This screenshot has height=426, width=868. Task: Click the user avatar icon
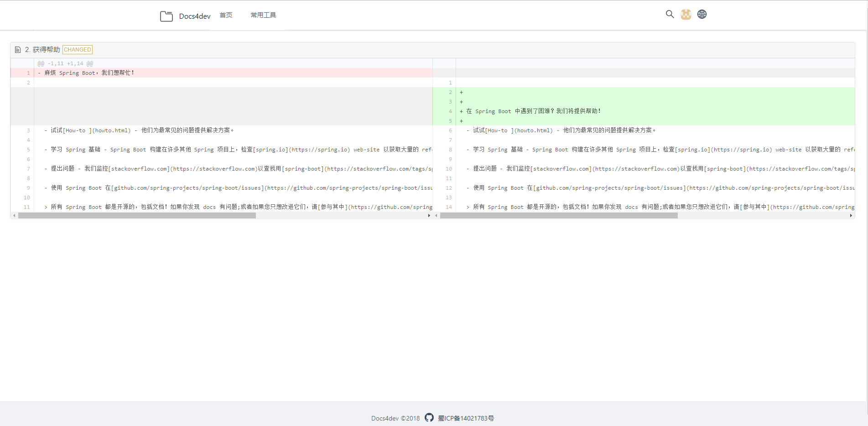point(686,14)
